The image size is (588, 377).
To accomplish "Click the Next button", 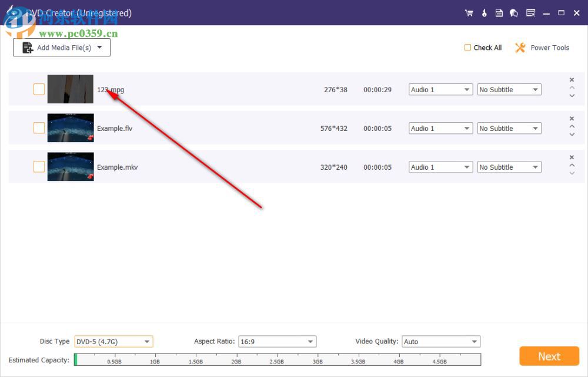I will point(549,356).
